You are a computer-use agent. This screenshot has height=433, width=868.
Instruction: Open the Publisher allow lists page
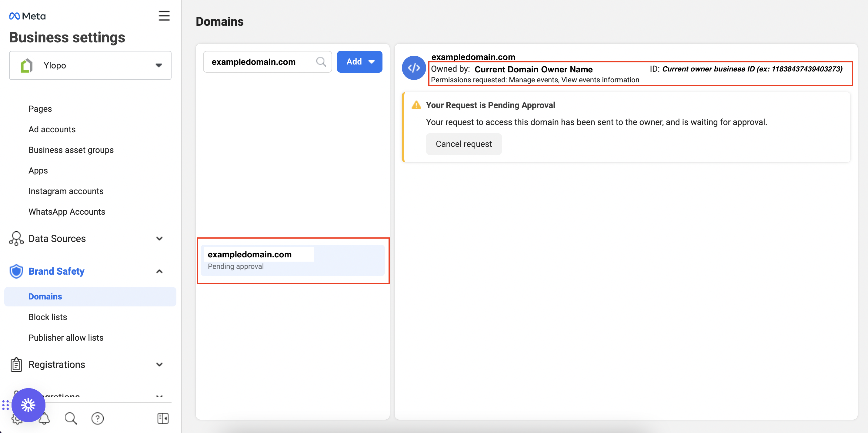tap(66, 337)
